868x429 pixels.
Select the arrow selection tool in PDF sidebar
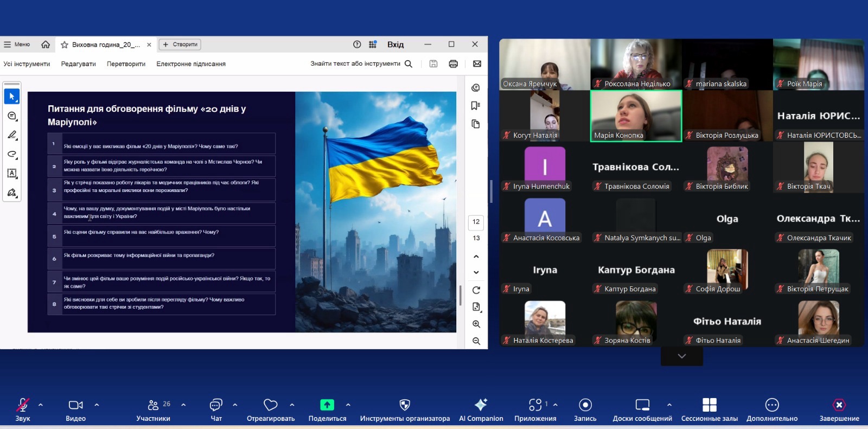[11, 97]
